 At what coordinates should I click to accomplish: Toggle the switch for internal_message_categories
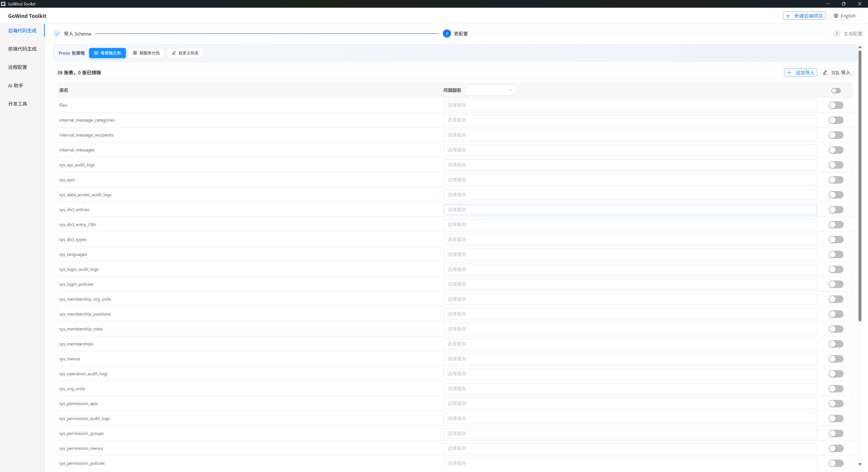point(836,120)
